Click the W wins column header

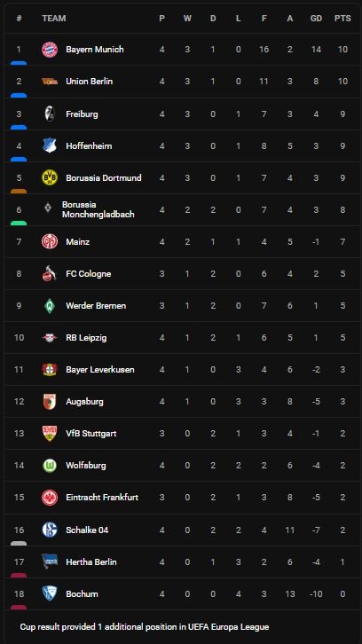(x=187, y=19)
